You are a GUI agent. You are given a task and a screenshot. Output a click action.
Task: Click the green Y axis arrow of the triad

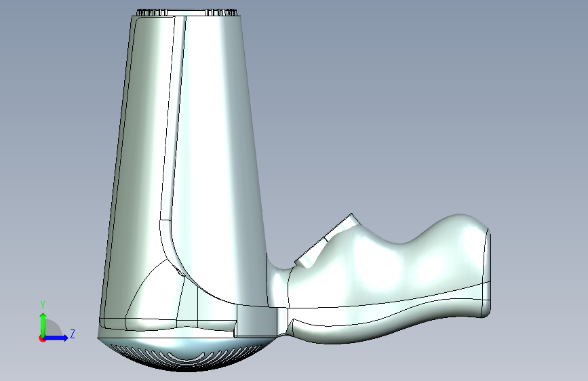pos(43,324)
